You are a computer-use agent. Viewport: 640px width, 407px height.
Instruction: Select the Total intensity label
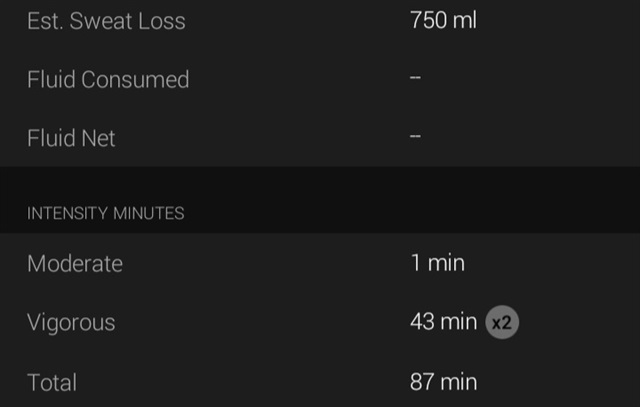[x=52, y=382]
